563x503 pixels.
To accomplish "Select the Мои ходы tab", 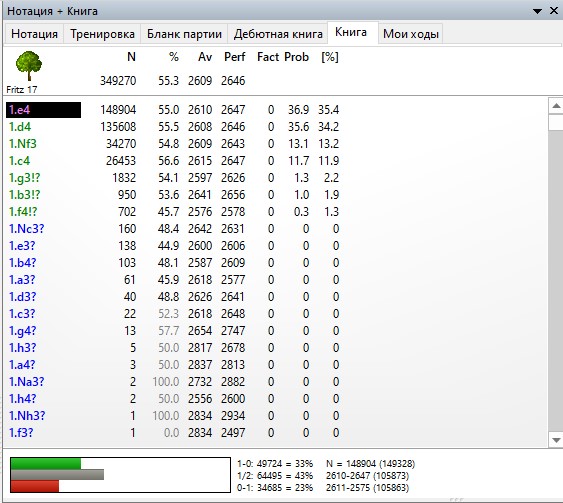I will coord(410,34).
